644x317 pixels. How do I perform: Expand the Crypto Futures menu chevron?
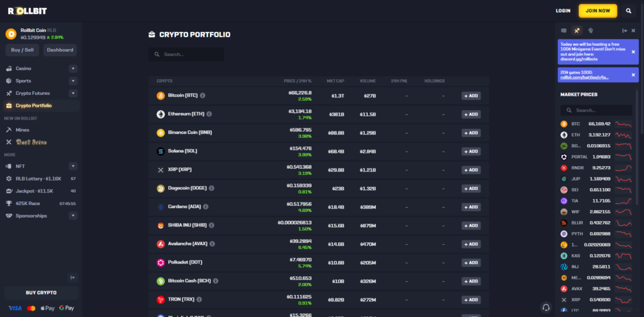[73, 93]
